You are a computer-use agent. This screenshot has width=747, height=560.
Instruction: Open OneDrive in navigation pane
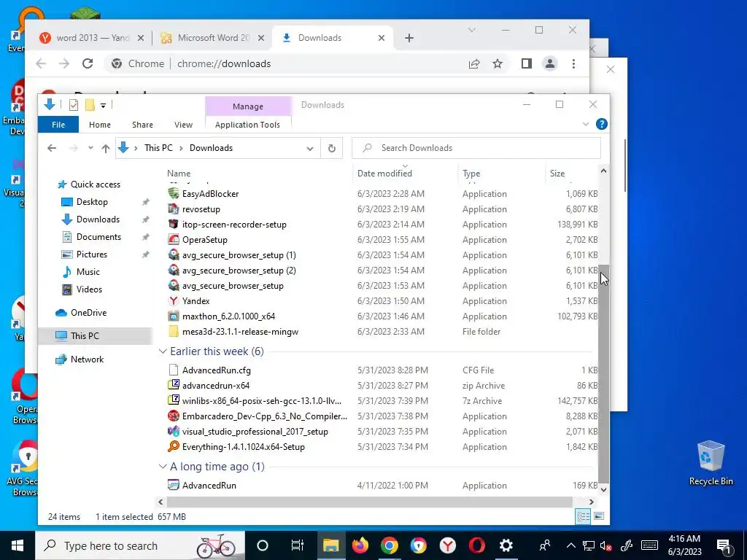[x=88, y=312]
